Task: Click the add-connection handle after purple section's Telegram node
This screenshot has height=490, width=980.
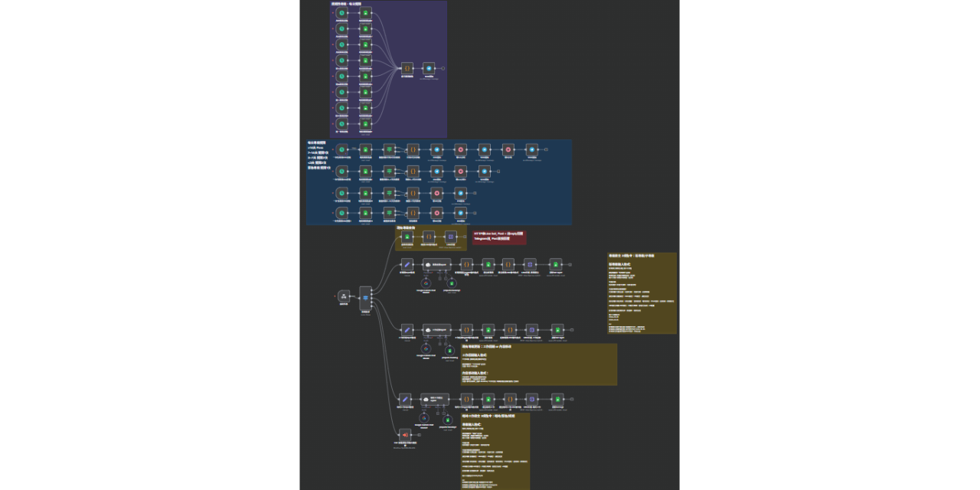Action: coord(443,68)
